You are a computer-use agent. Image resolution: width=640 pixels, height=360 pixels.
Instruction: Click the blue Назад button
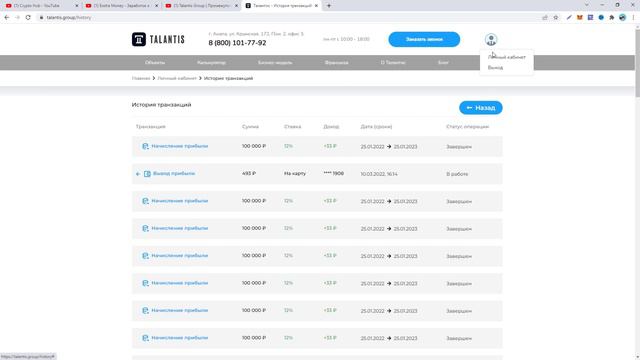(481, 108)
